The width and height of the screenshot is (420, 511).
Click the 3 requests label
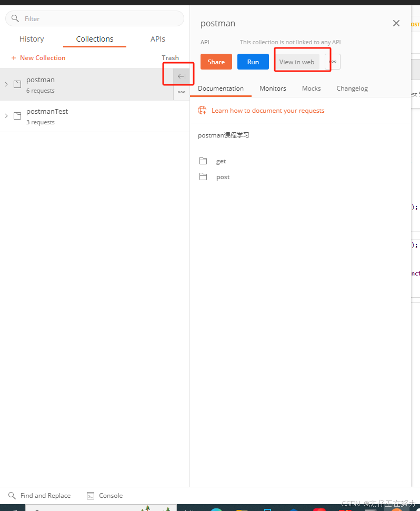pyautogui.click(x=41, y=122)
